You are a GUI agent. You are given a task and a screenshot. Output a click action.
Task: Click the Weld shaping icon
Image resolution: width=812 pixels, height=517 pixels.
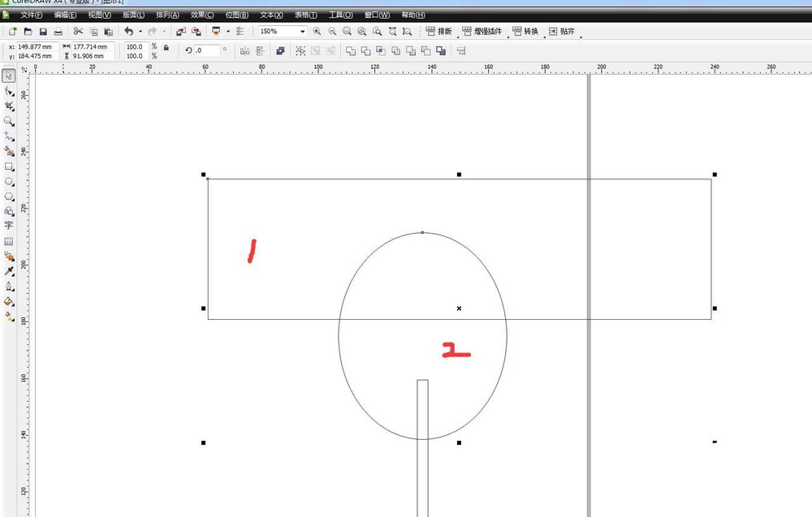point(351,50)
